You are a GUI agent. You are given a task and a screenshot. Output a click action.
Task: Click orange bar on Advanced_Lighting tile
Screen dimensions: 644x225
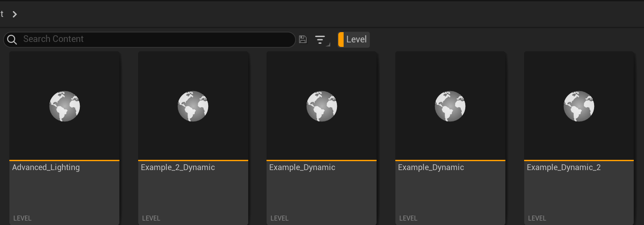(x=65, y=160)
